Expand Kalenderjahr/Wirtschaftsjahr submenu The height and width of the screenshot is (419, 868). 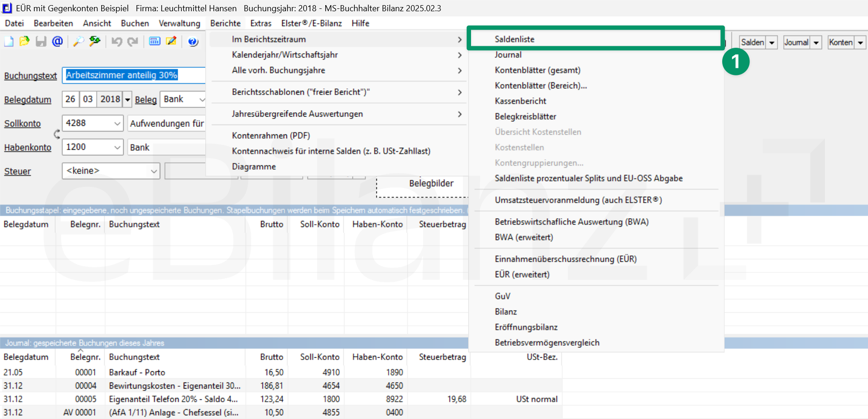[337, 55]
